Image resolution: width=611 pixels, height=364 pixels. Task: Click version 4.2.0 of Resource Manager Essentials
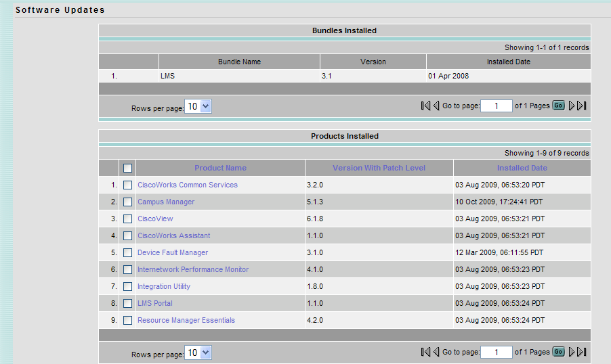coord(315,321)
